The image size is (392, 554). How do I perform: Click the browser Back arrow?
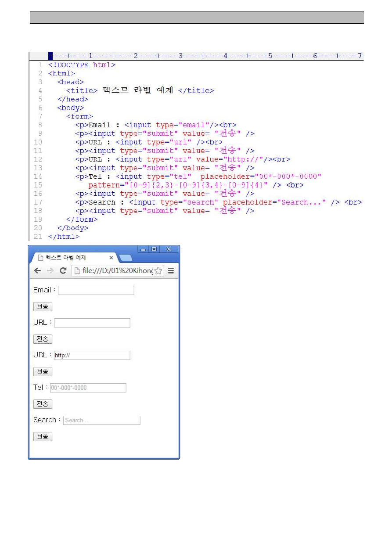(37, 271)
